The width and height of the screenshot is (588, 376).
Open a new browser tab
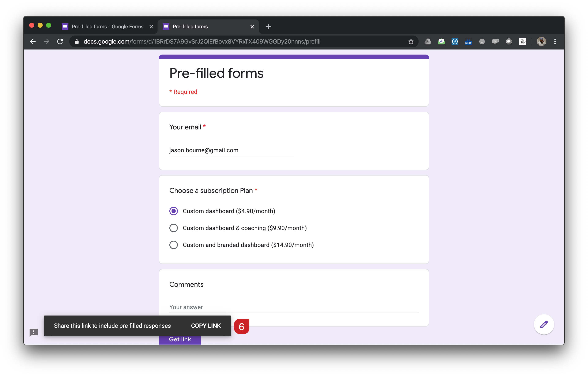[x=268, y=27]
